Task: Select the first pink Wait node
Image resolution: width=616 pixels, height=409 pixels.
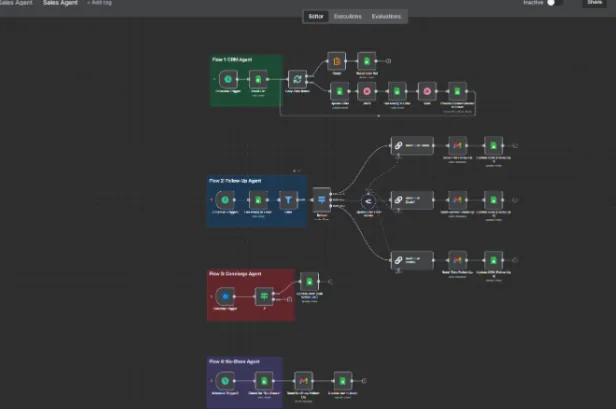Action: click(x=367, y=91)
